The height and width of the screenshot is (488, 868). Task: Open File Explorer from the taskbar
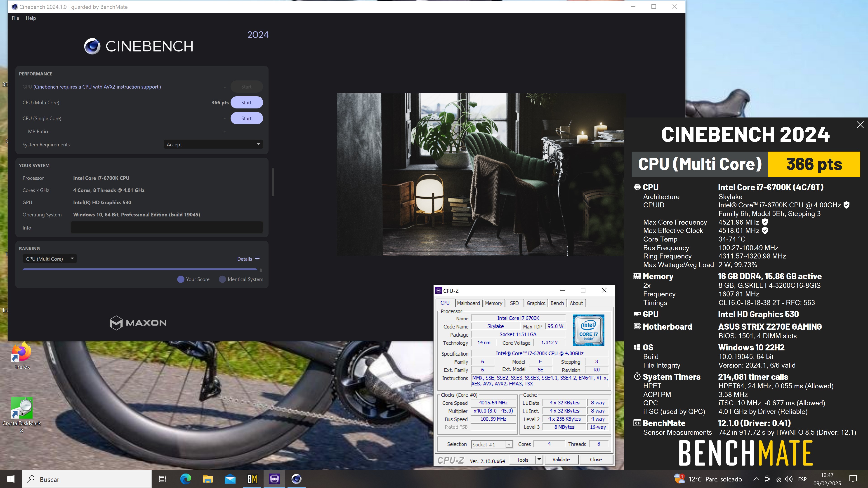[208, 479]
